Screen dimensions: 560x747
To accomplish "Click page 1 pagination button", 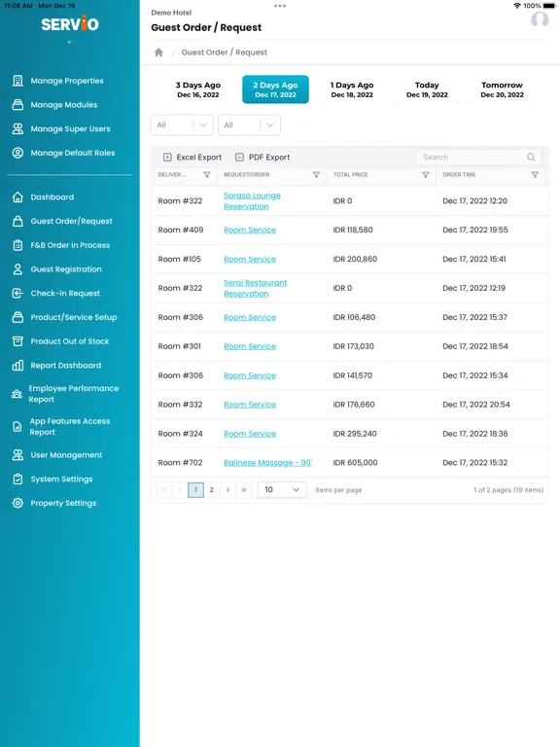I will pyautogui.click(x=195, y=490).
